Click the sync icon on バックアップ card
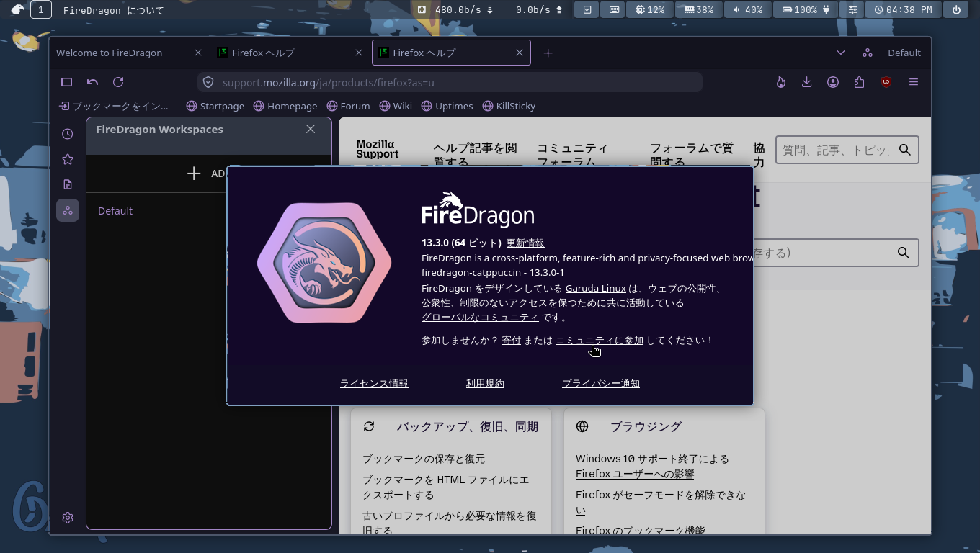The width and height of the screenshot is (980, 553). click(369, 426)
